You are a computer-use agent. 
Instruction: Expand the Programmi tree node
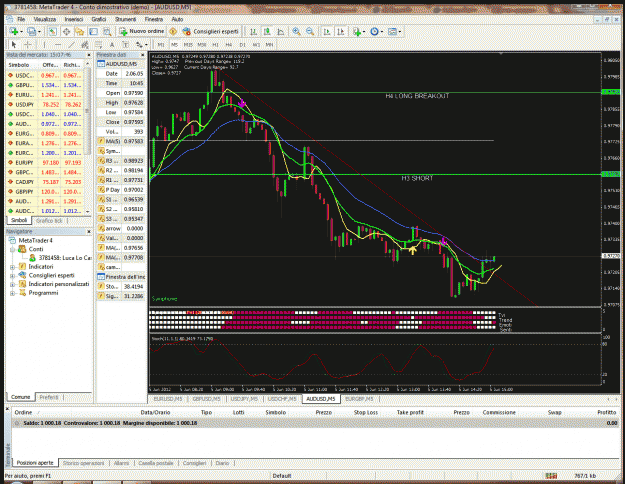(x=12, y=293)
